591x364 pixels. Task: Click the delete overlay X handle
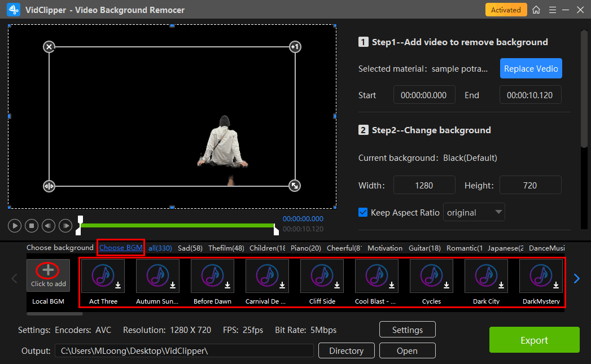click(49, 47)
